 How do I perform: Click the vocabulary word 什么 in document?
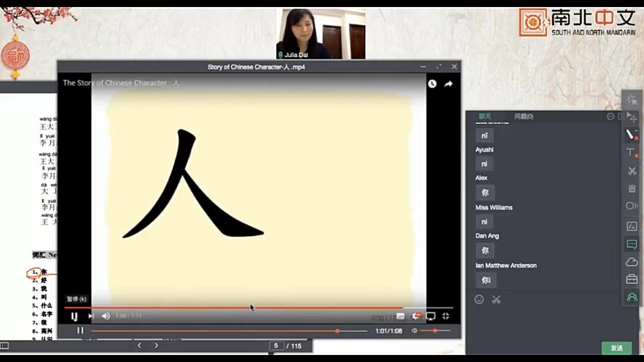[47, 305]
